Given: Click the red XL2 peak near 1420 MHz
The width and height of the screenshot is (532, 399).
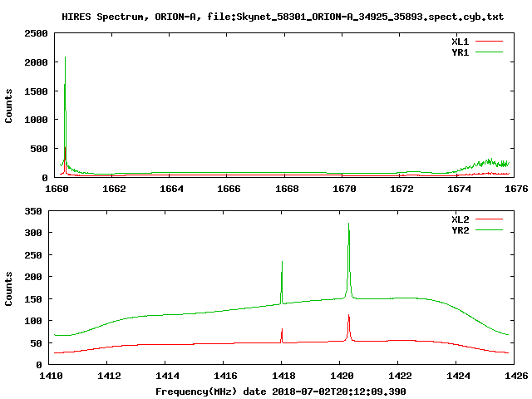Looking at the screenshot, I should click(348, 316).
